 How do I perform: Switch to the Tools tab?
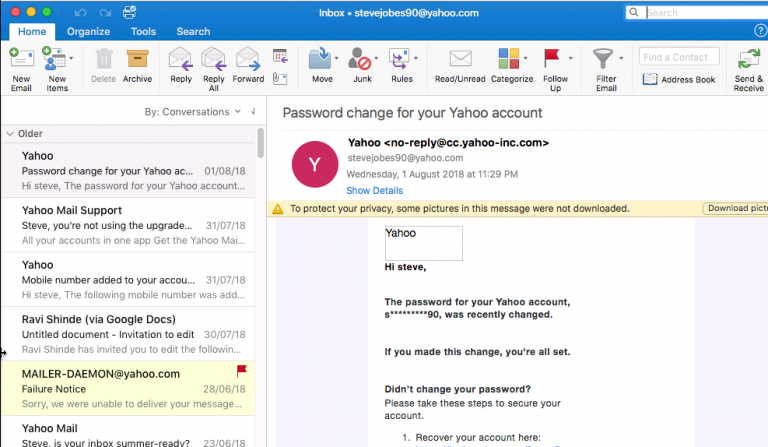click(x=143, y=32)
